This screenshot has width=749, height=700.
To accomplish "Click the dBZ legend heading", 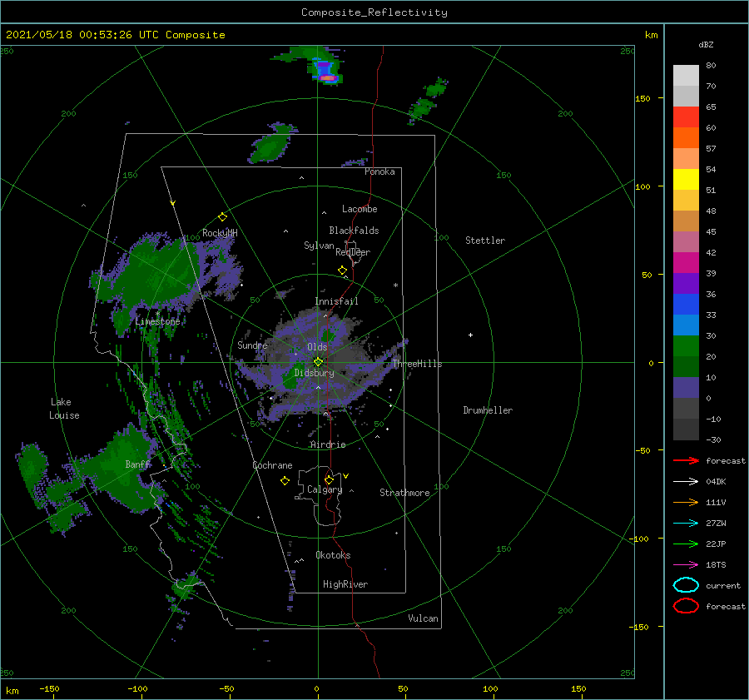I will pyautogui.click(x=706, y=44).
